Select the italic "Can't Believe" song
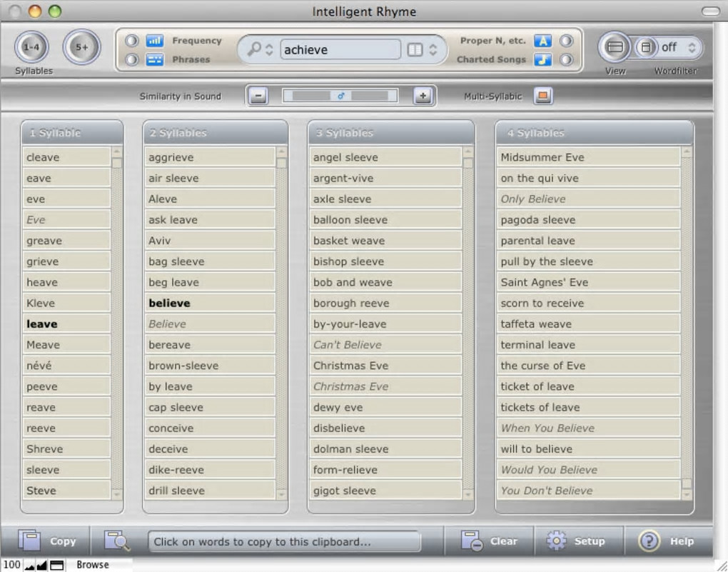Image resolution: width=728 pixels, height=572 pixels. 385,345
